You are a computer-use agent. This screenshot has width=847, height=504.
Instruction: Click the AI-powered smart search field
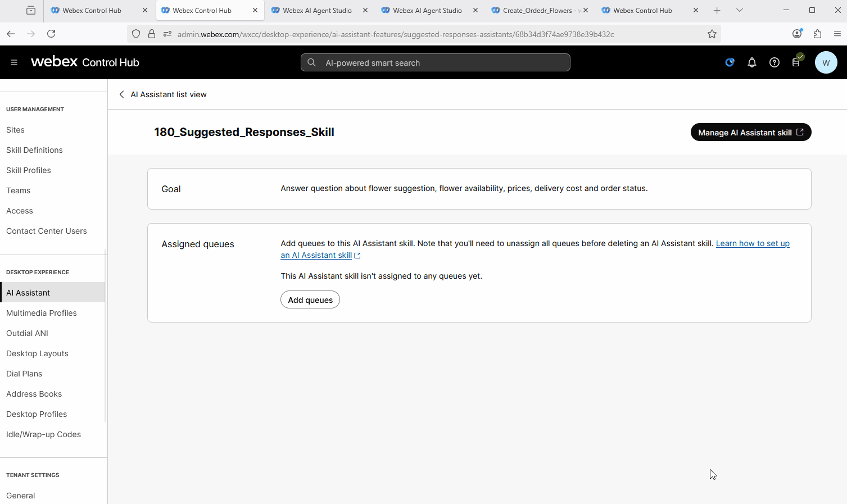[436, 62]
